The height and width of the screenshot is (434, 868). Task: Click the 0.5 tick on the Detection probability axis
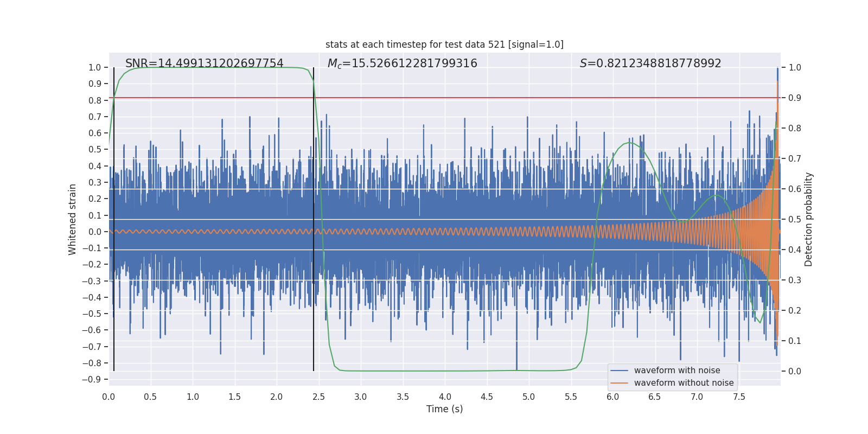pos(795,219)
